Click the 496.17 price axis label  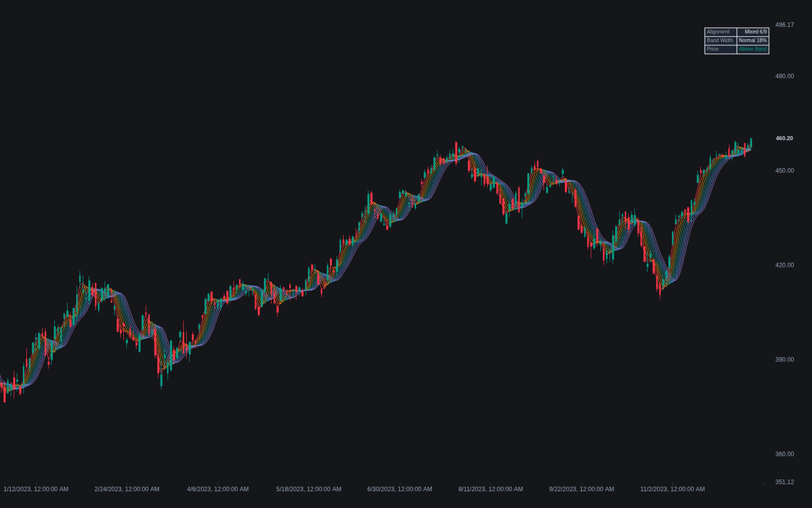pos(785,25)
